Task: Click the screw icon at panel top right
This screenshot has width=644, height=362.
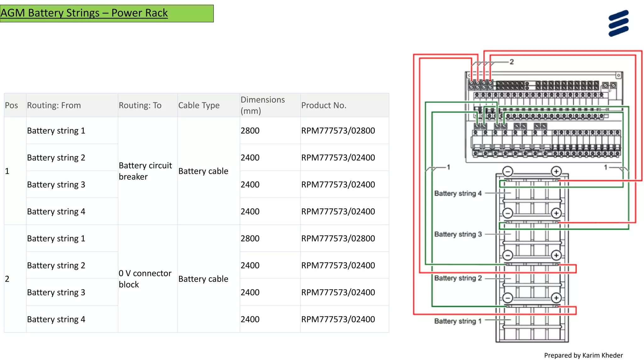Action: tap(618, 75)
